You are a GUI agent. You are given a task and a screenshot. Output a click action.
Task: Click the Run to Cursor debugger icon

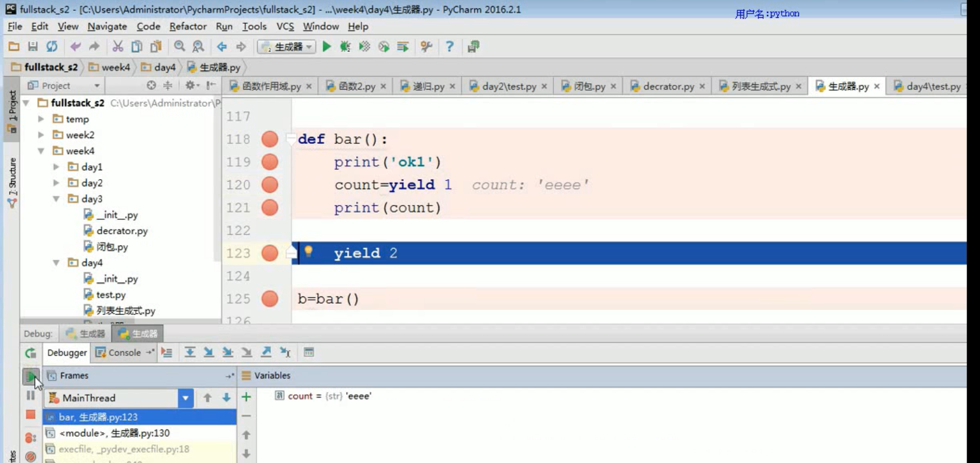(286, 352)
